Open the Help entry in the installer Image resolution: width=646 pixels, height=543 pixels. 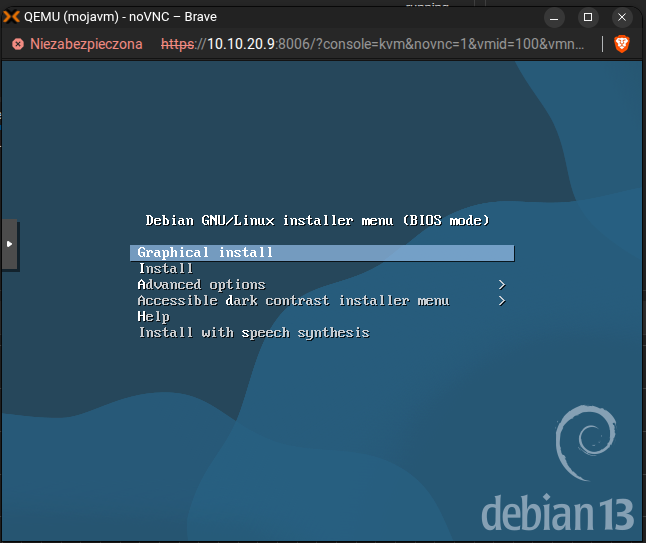153,317
